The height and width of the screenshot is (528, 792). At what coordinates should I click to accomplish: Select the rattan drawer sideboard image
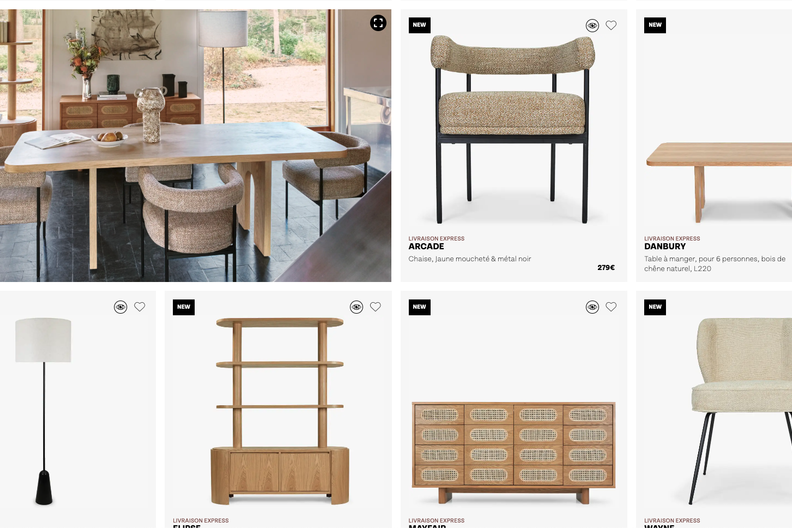514,452
